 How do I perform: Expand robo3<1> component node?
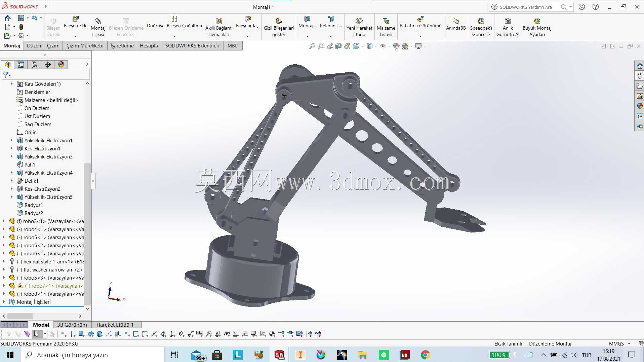pos(4,221)
